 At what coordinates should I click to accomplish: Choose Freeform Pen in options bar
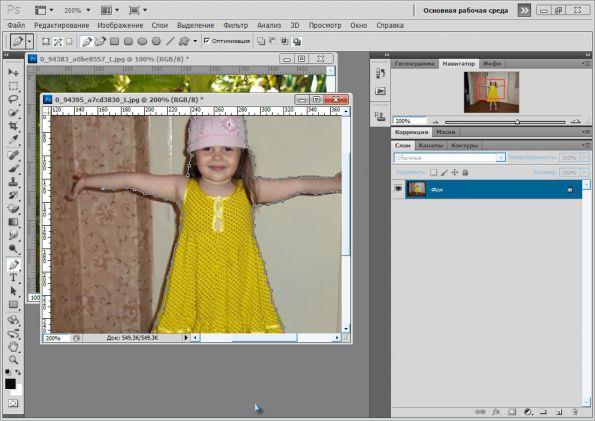pos(100,41)
